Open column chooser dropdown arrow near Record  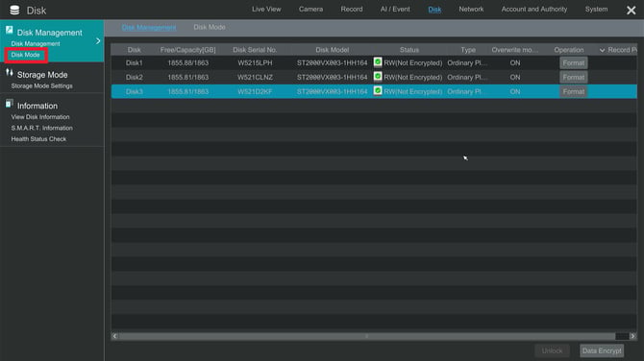[602, 50]
